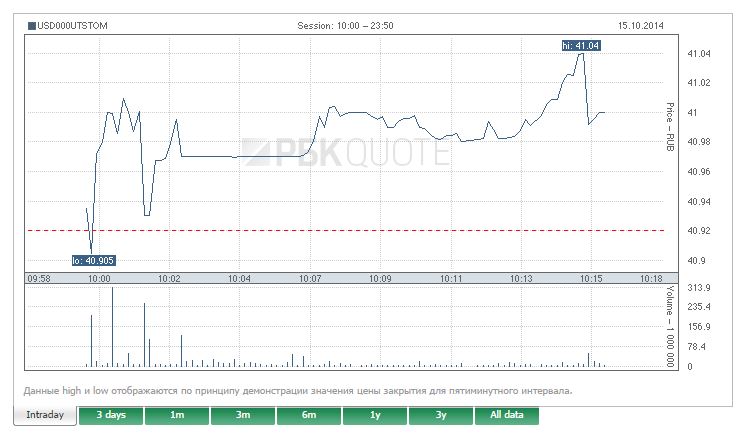Show the 3m period chart
741x439 pixels.
pyautogui.click(x=243, y=415)
